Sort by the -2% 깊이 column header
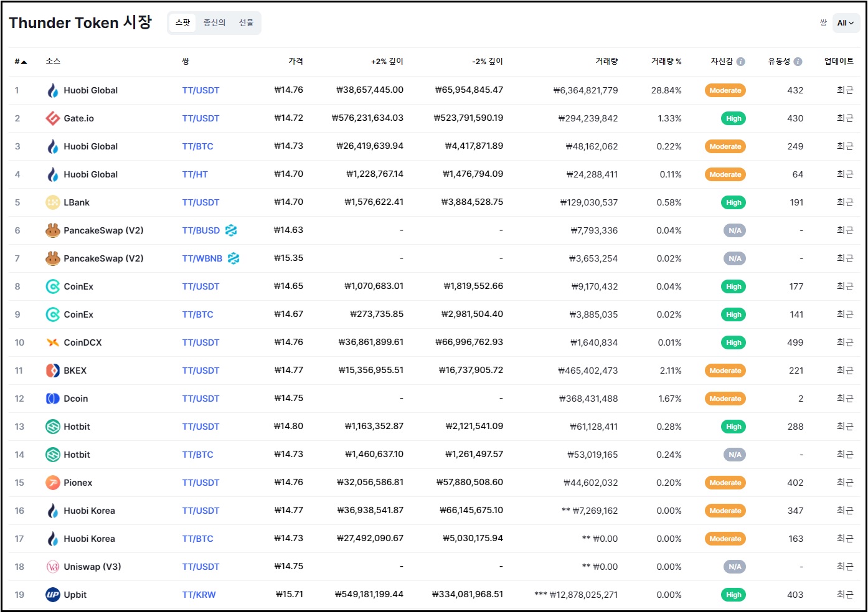The height and width of the screenshot is (614, 868). 488,61
